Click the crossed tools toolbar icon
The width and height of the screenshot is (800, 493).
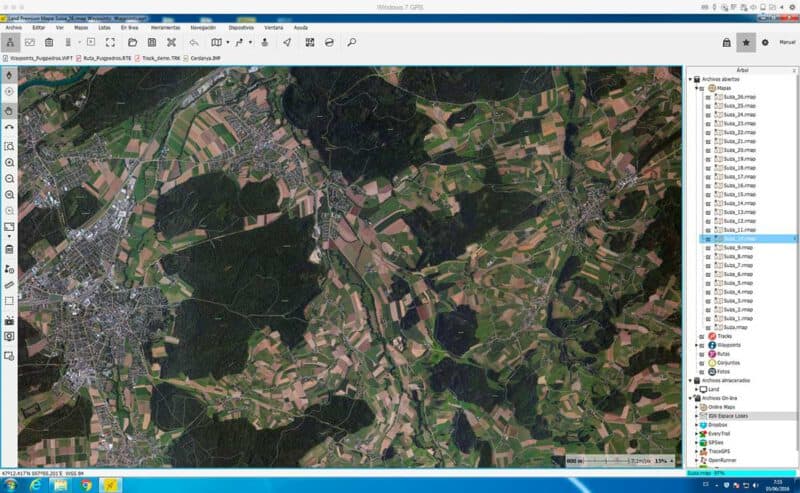pyautogui.click(x=171, y=42)
